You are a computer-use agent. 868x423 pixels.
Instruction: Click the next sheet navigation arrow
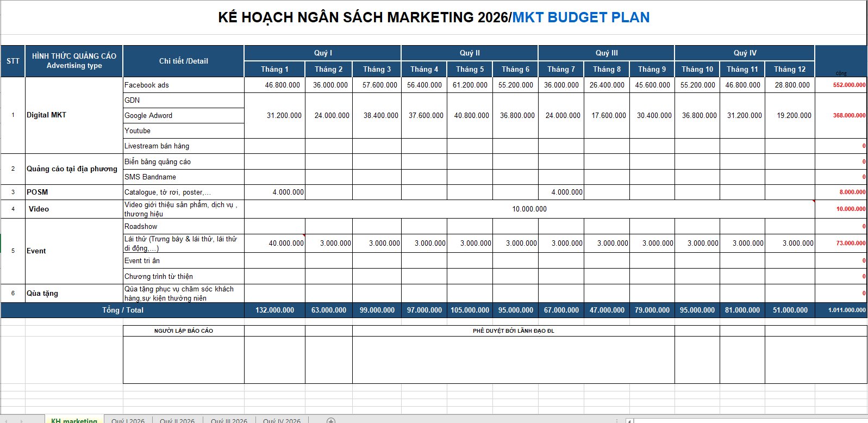tap(22, 420)
